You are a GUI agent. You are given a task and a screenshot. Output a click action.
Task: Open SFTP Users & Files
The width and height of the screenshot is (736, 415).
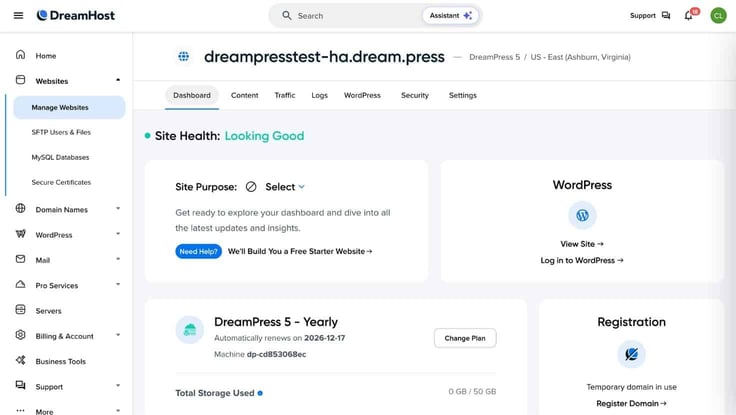pyautogui.click(x=61, y=132)
